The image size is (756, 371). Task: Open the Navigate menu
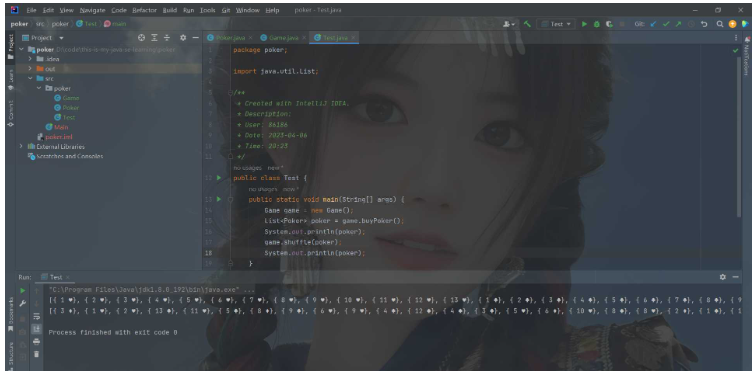point(93,10)
